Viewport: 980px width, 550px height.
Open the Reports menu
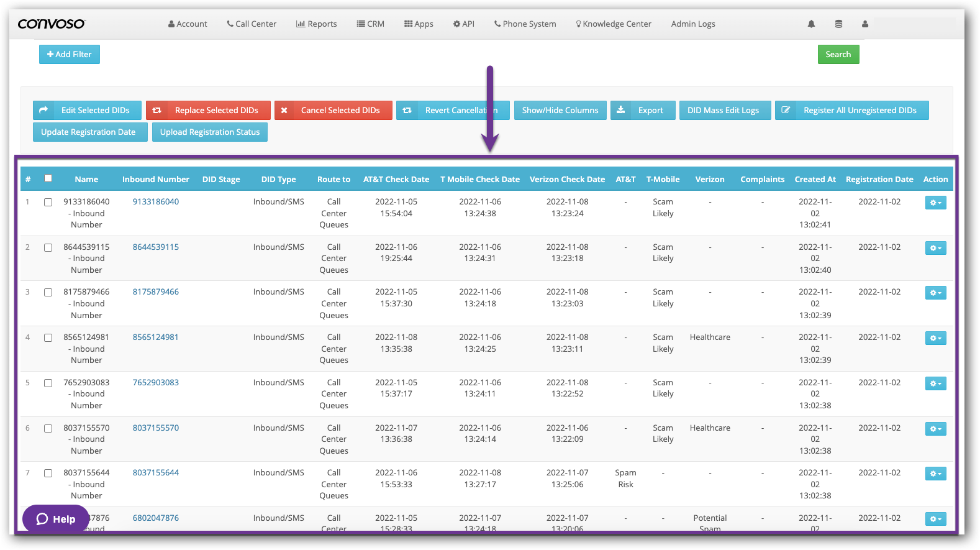317,24
